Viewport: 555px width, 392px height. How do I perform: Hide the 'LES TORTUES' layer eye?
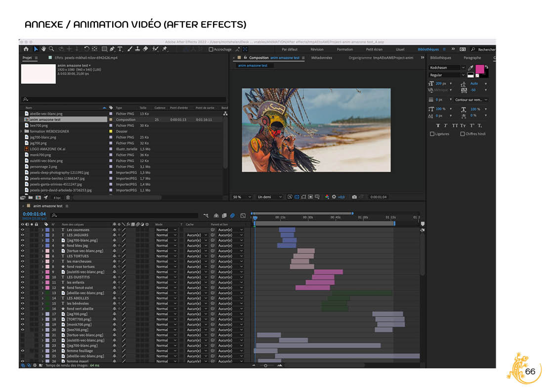pyautogui.click(x=23, y=256)
